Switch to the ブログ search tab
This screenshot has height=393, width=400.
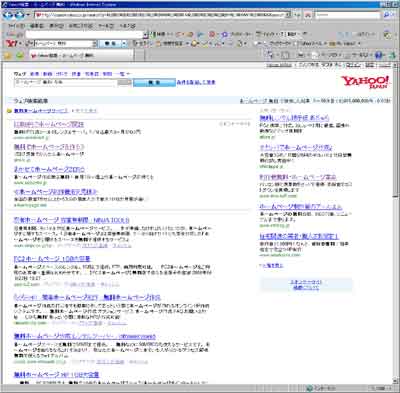61,74
